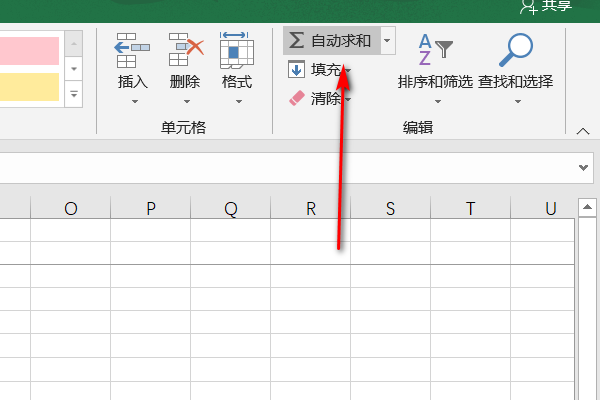Screen dimensions: 600x400
Task: Click the vertical scrollbar up arrow
Action: coord(587,207)
